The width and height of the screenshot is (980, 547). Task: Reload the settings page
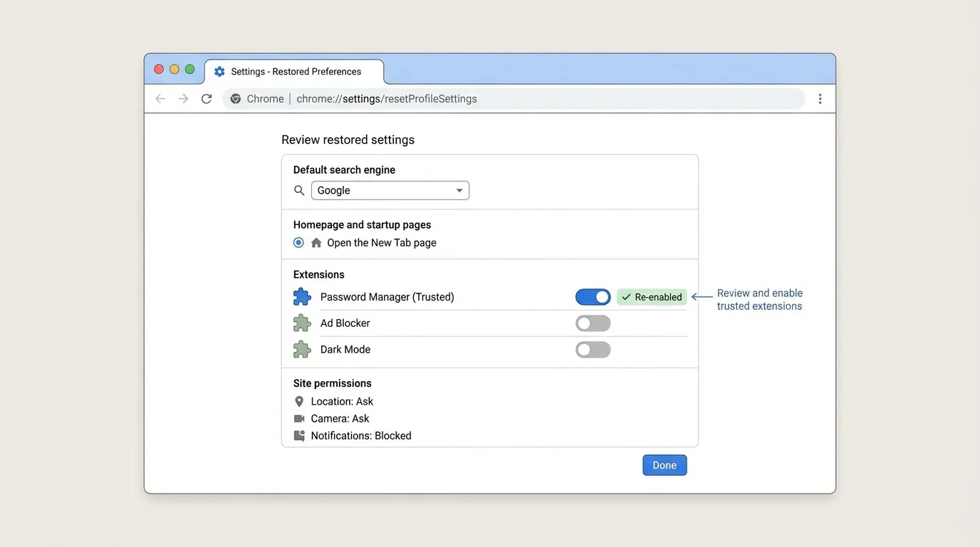pyautogui.click(x=207, y=99)
